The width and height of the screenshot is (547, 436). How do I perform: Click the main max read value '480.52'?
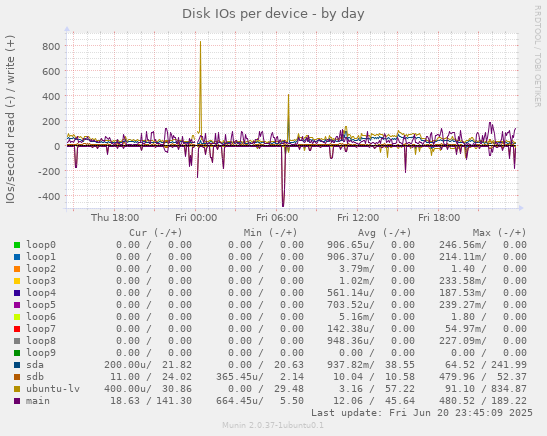pos(457,401)
